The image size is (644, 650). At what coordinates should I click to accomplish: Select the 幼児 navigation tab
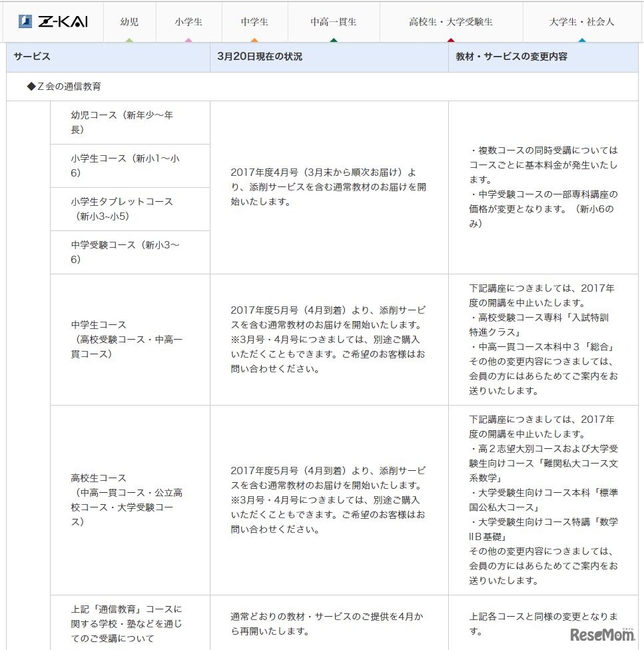(129, 21)
